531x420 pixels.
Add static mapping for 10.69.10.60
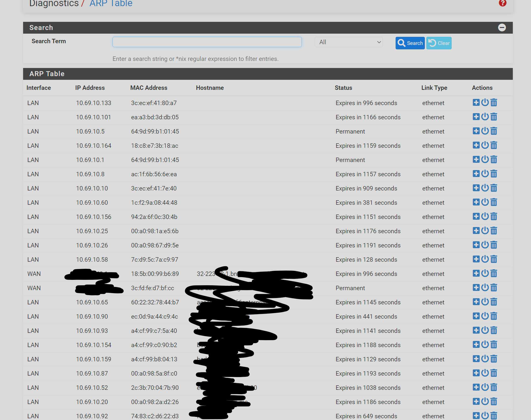pos(476,202)
